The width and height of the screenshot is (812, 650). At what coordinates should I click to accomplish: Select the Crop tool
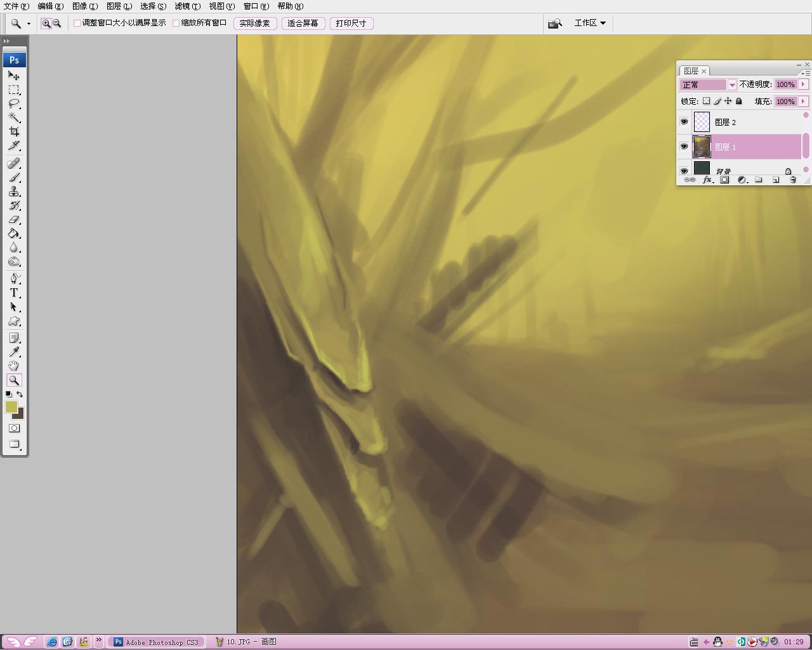(x=14, y=131)
